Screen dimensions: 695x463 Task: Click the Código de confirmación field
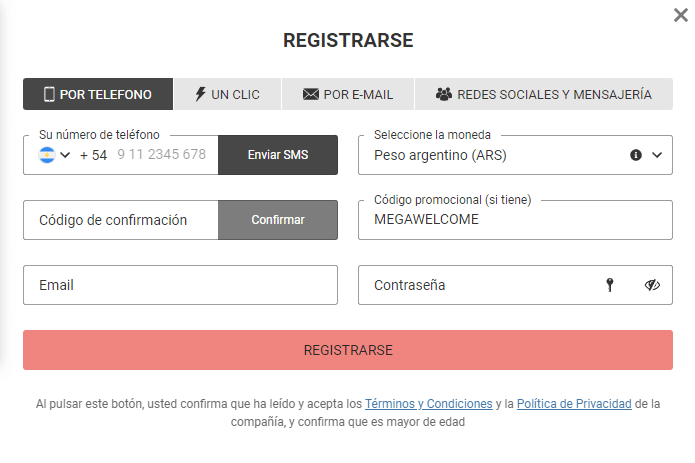pyautogui.click(x=120, y=220)
